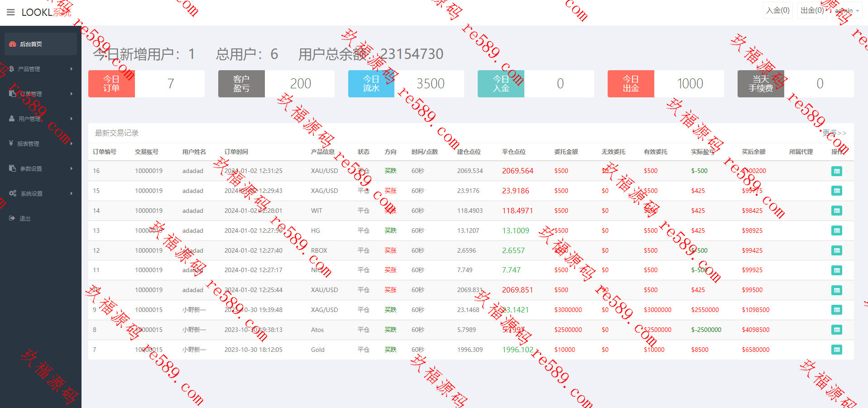Click the 今日入金 teal tile
This screenshot has width=868, height=408.
501,84
